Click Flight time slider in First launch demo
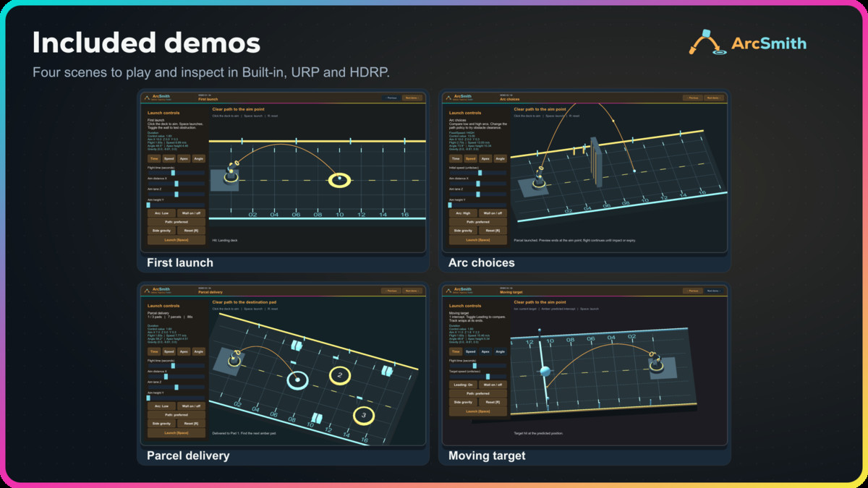The height and width of the screenshot is (488, 868). click(176, 173)
